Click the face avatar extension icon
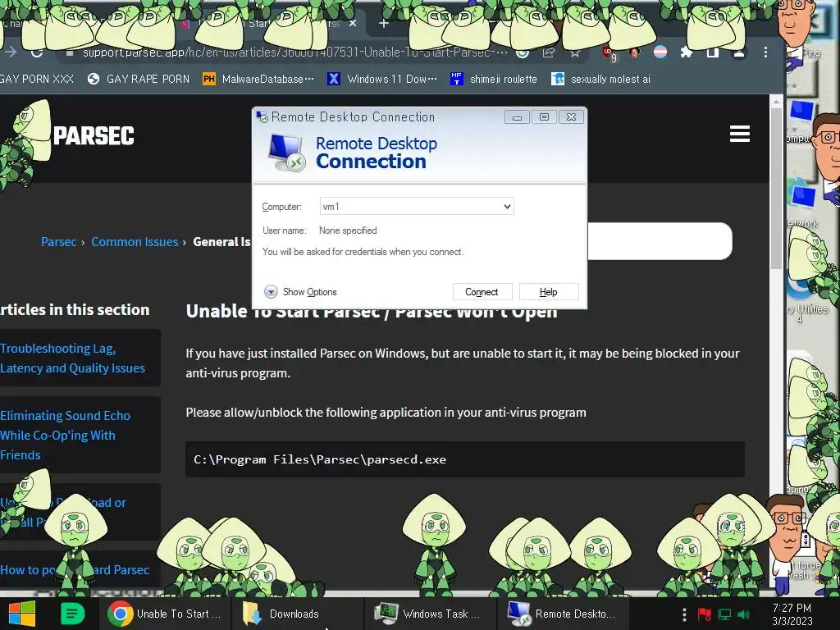Image resolution: width=840 pixels, height=630 pixels. coord(634,52)
